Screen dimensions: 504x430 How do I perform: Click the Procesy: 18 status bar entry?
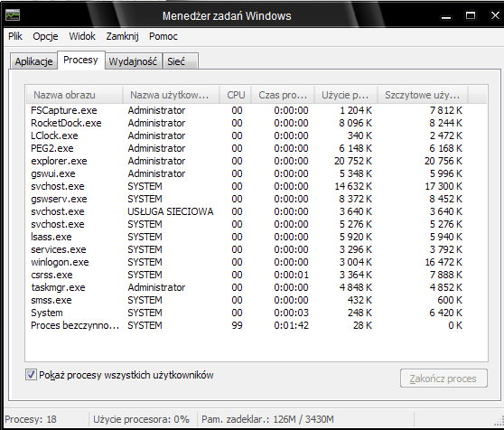(31, 419)
